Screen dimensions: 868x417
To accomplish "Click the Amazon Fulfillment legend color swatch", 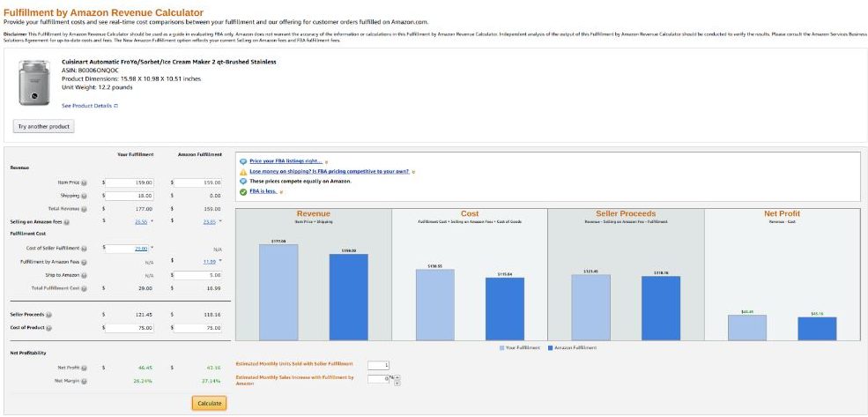I will click(x=550, y=347).
